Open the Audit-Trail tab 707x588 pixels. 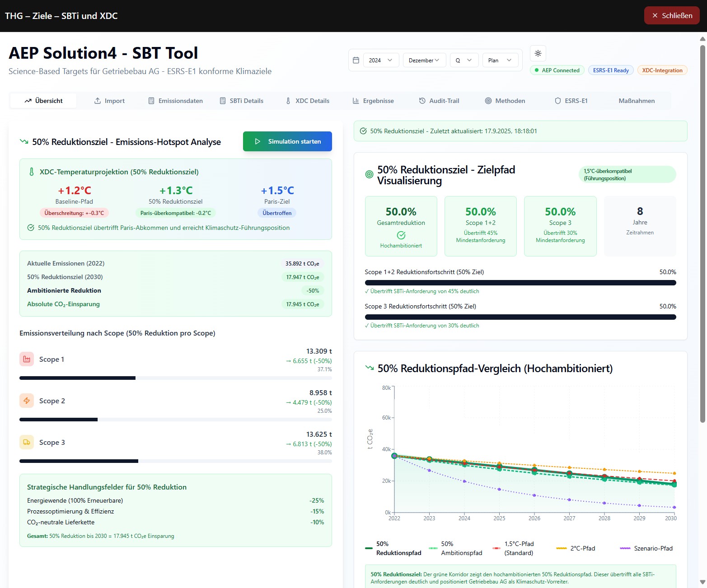[x=439, y=101]
